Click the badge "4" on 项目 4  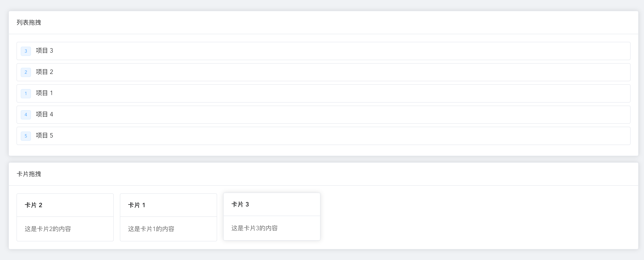pyautogui.click(x=26, y=115)
